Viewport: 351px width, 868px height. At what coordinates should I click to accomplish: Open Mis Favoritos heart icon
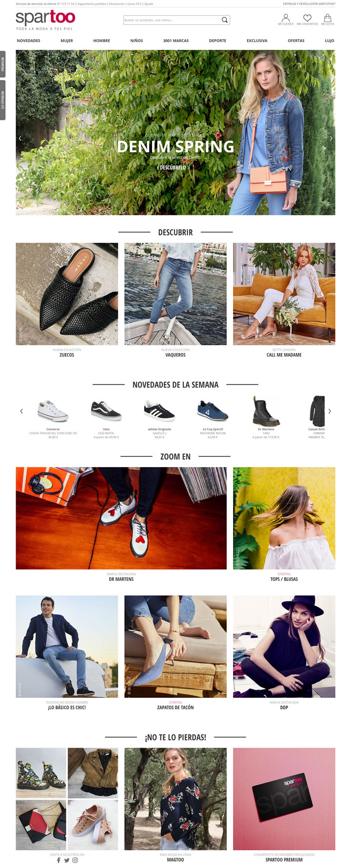(x=307, y=18)
